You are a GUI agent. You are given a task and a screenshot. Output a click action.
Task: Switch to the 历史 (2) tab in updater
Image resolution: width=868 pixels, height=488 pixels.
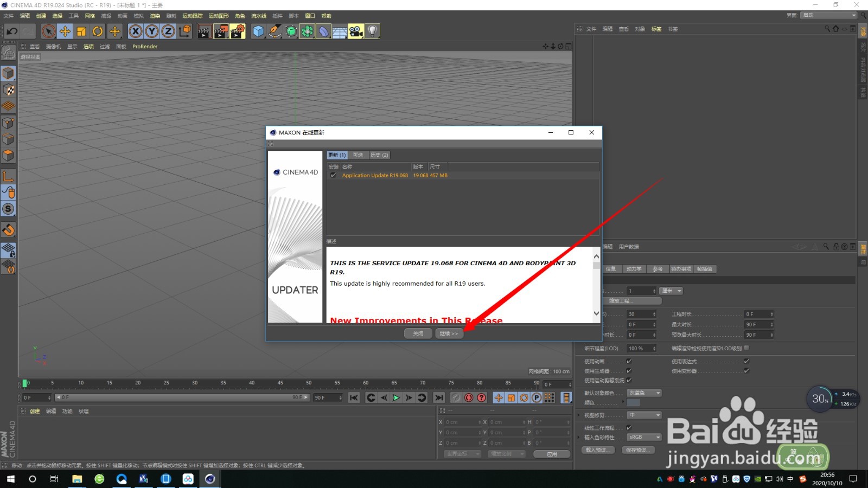pyautogui.click(x=379, y=155)
